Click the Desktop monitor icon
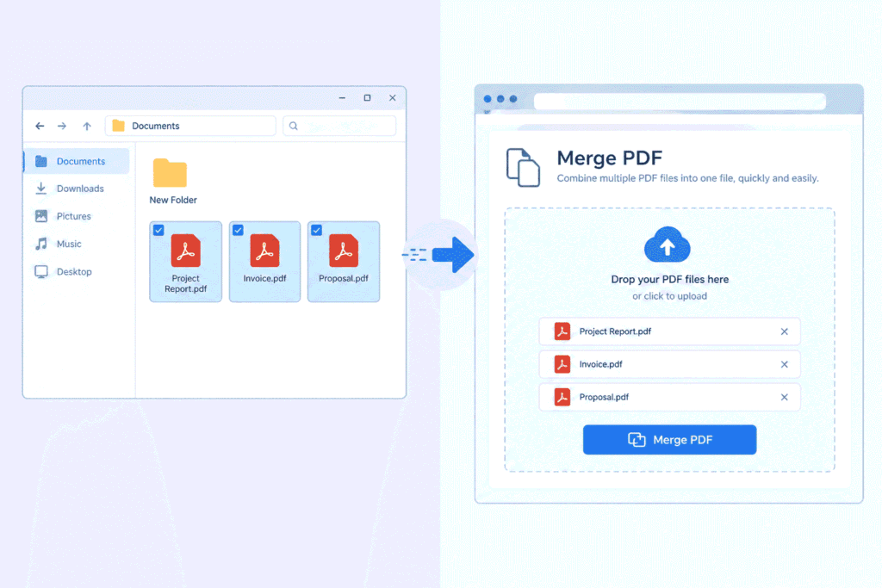This screenshot has width=882, height=588. pos(41,271)
